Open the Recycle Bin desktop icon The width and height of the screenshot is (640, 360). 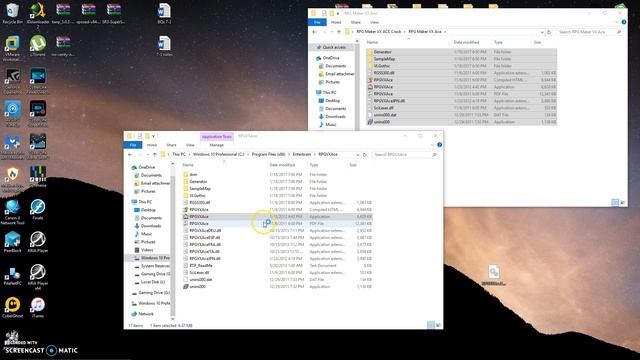(x=12, y=13)
